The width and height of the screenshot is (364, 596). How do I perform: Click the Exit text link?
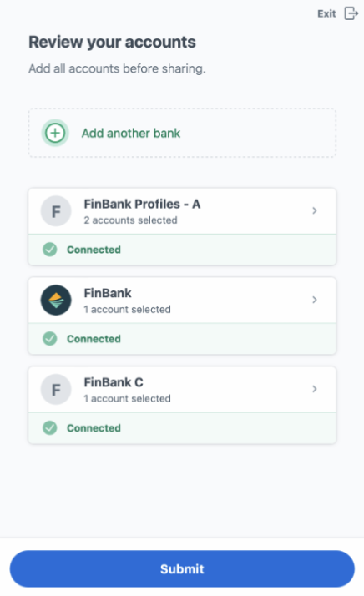326,13
